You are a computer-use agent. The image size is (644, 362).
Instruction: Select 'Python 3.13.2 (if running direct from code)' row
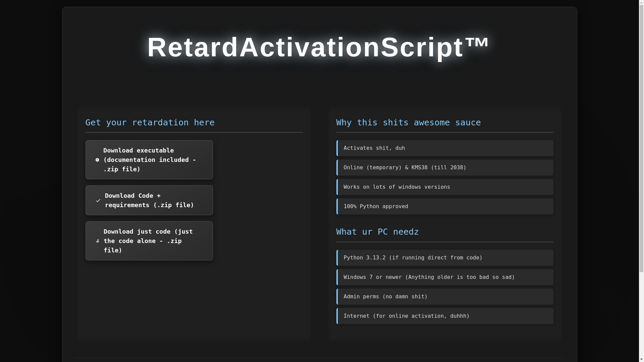445,258
